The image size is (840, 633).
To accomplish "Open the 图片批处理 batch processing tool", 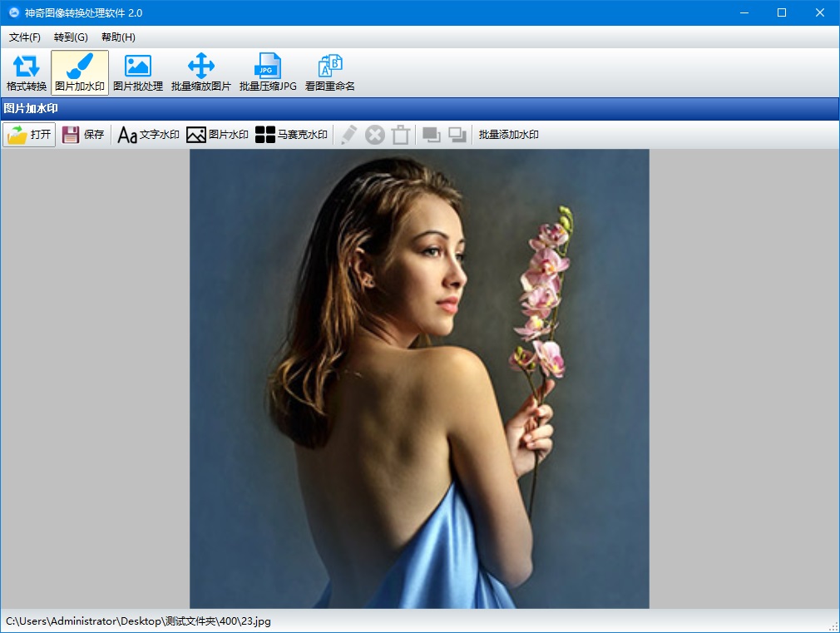I will [137, 72].
